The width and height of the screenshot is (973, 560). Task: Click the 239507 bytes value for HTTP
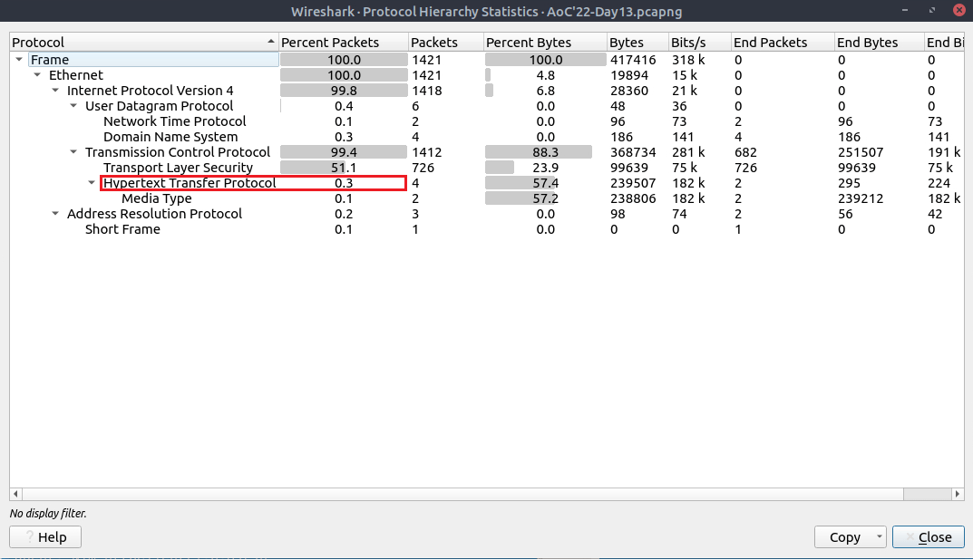coord(633,183)
